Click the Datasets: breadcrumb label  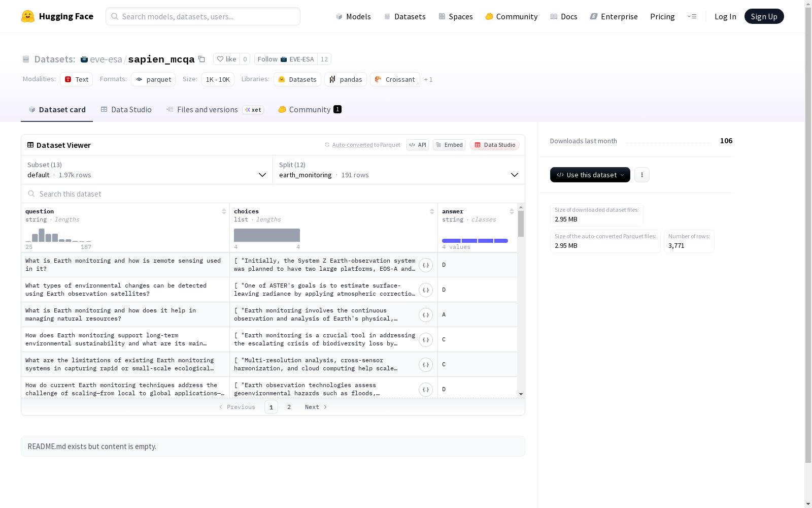[x=55, y=59]
